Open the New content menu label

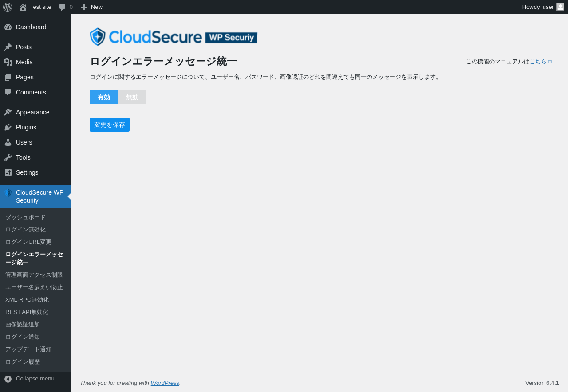[97, 7]
